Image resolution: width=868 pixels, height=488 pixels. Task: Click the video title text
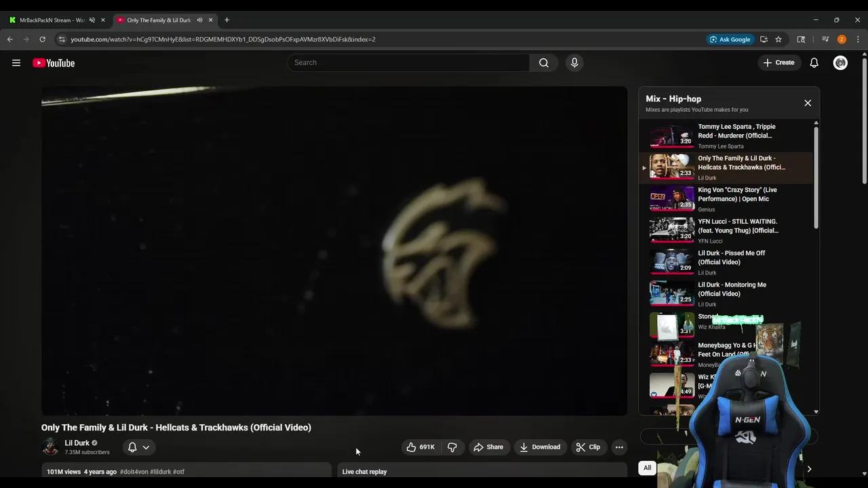point(176,428)
